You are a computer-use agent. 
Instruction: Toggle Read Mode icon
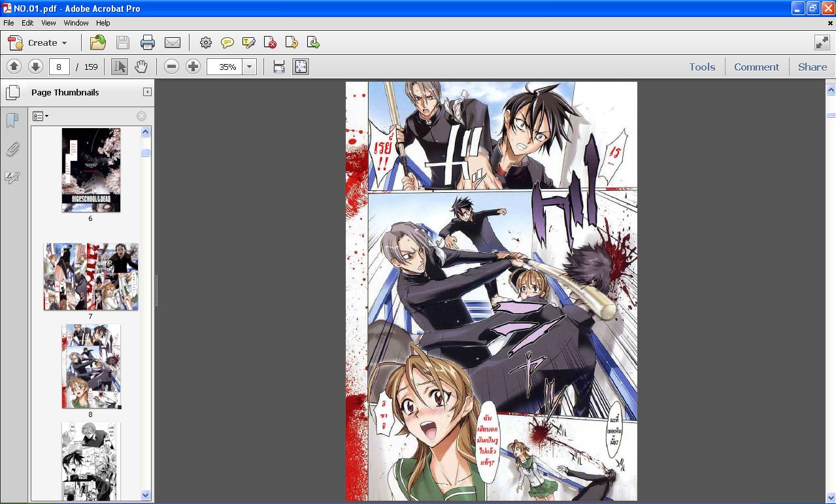coord(822,42)
